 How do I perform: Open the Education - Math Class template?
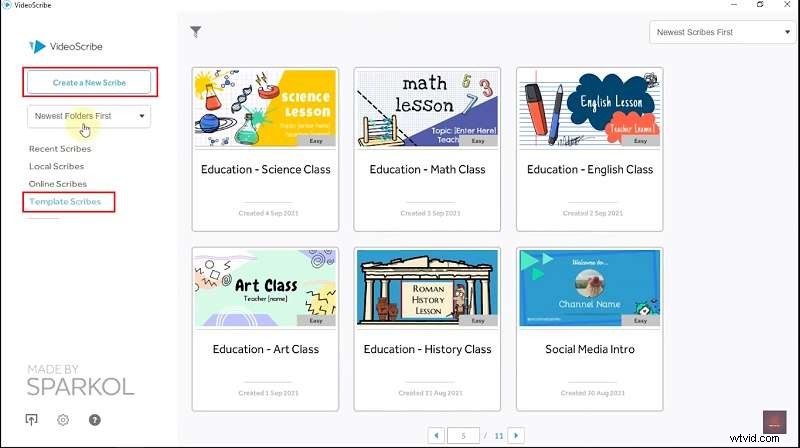[x=427, y=149]
